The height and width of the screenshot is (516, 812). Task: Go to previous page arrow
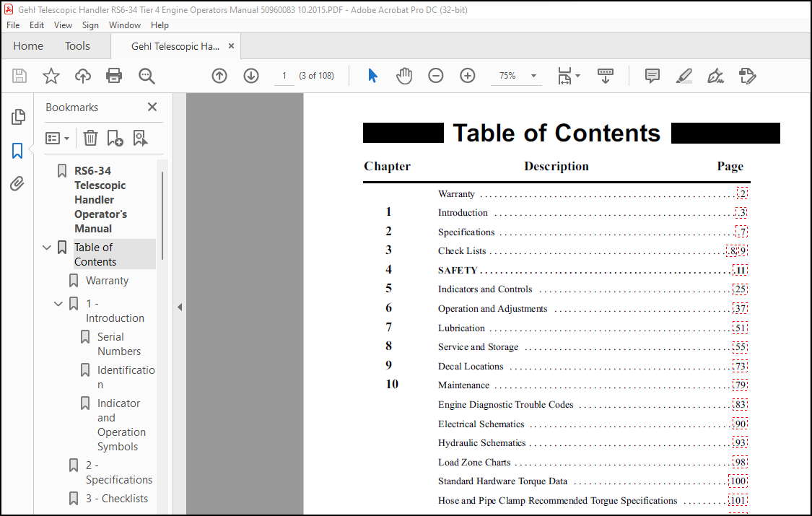[x=219, y=76]
